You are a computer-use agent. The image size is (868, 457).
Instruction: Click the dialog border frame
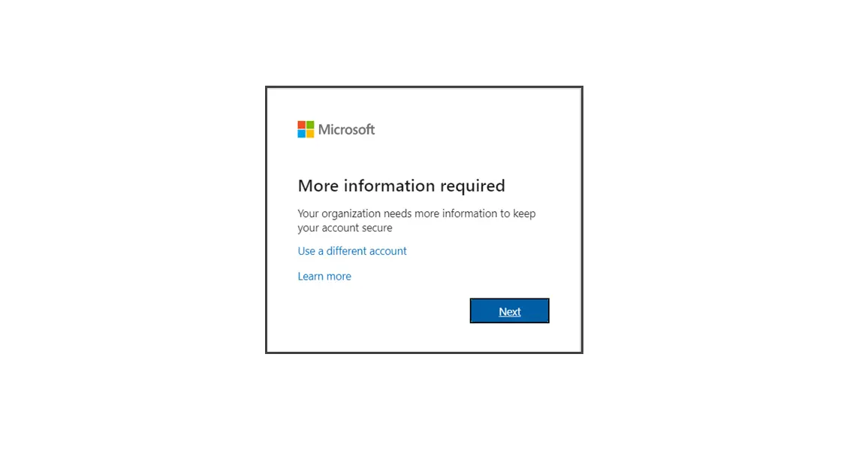click(423, 87)
